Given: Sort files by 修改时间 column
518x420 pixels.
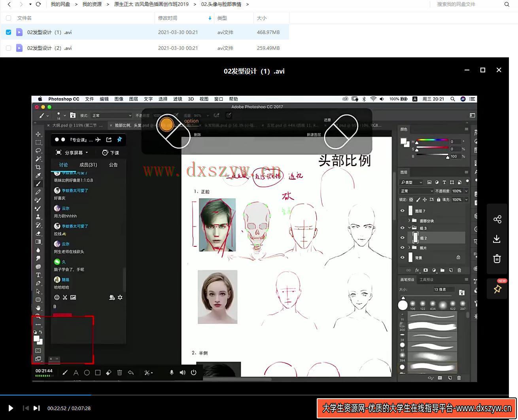Looking at the screenshot, I should pyautogui.click(x=168, y=18).
